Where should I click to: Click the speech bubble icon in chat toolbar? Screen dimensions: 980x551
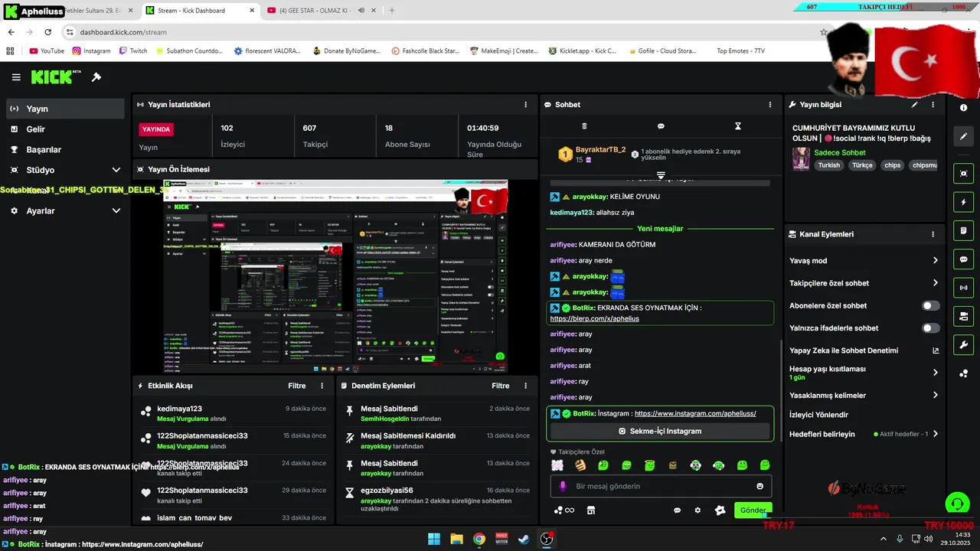pos(661,126)
